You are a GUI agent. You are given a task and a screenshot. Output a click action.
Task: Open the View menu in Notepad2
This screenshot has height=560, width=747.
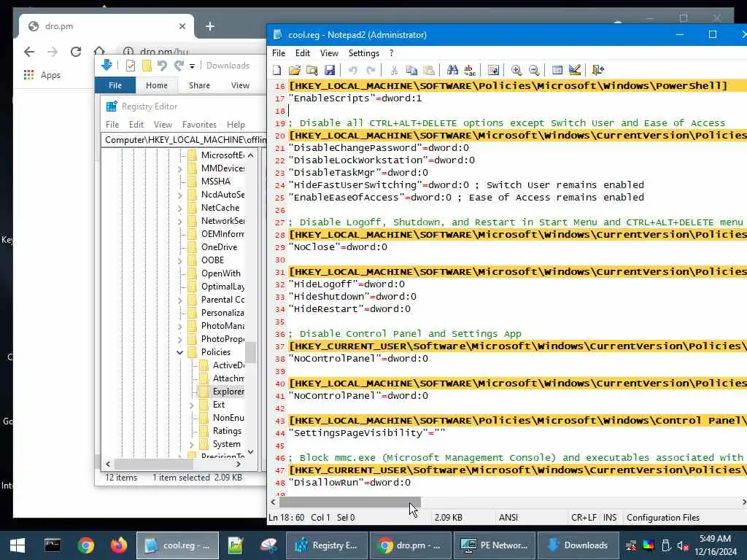329,52
